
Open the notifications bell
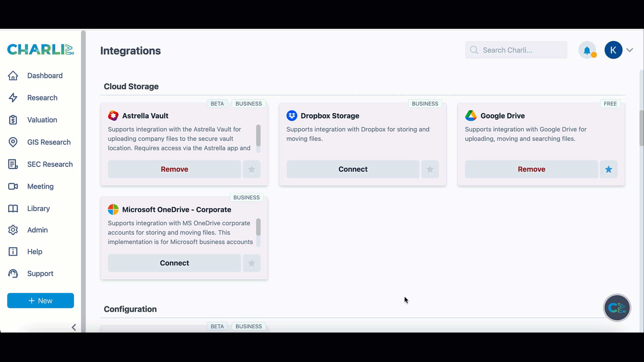(587, 50)
